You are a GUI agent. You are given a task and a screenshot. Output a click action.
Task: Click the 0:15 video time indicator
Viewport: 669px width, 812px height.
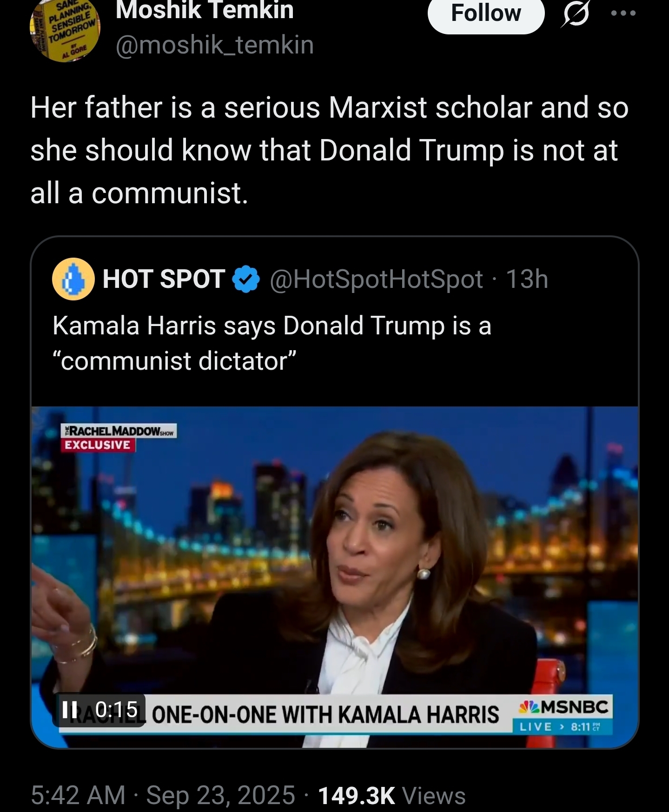116,710
